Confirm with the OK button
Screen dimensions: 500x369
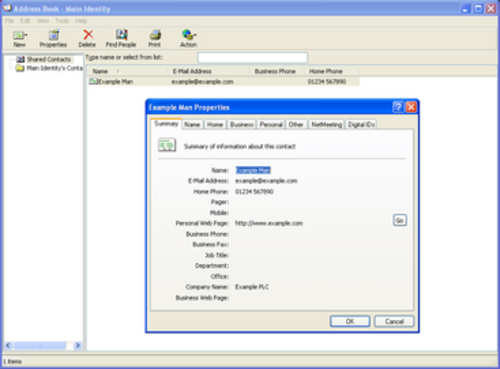point(350,321)
